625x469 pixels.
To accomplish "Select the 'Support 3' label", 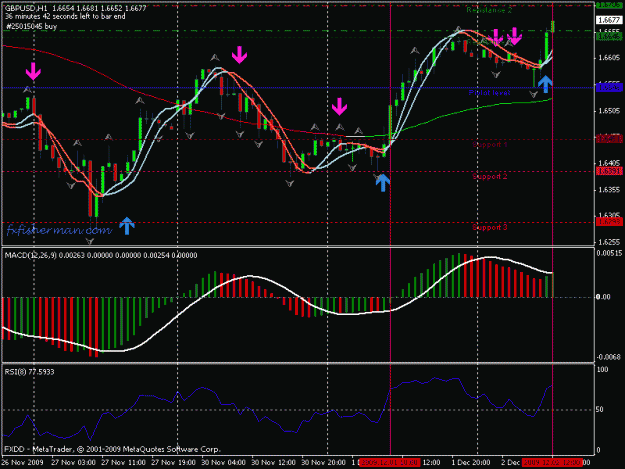I will (x=489, y=228).
